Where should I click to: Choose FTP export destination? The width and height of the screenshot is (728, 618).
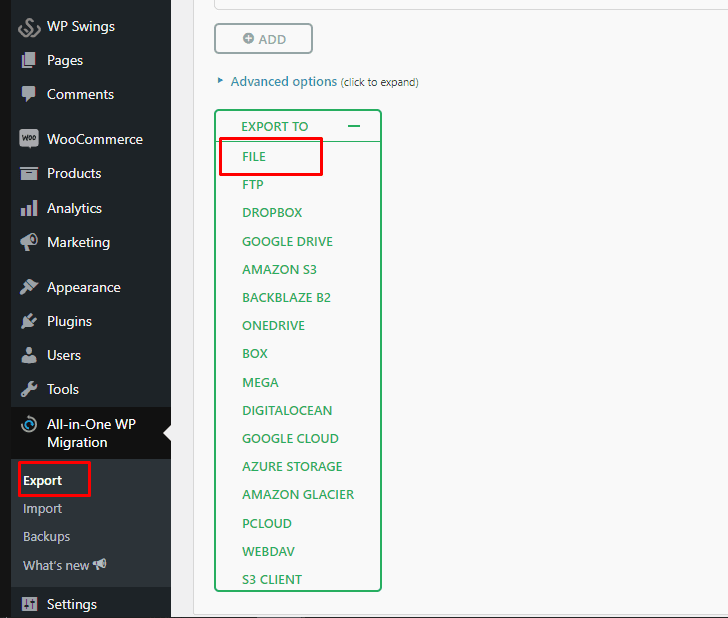(x=253, y=185)
